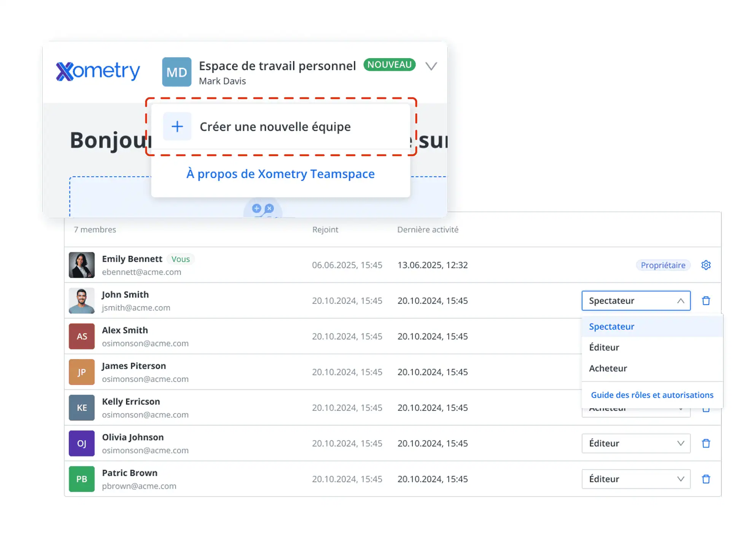The image size is (756, 533).
Task: Open Patric Brown's Éditeur role dropdown
Action: [x=636, y=479]
